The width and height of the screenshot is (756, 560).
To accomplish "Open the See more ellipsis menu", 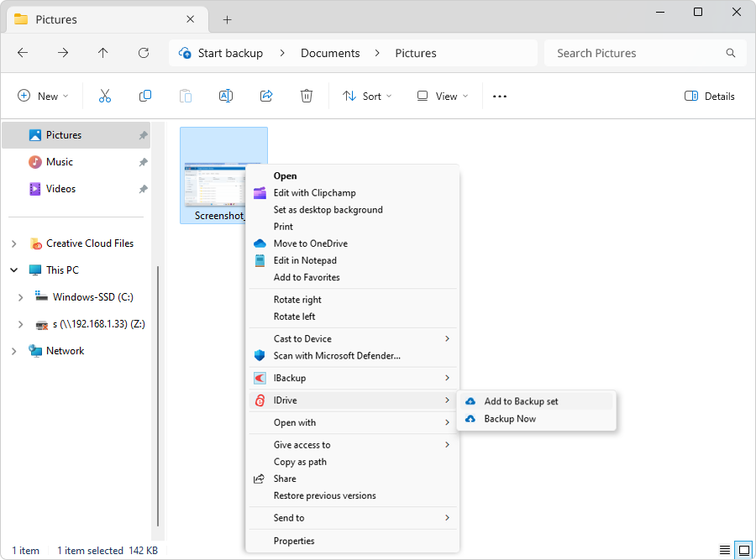I will pos(500,97).
